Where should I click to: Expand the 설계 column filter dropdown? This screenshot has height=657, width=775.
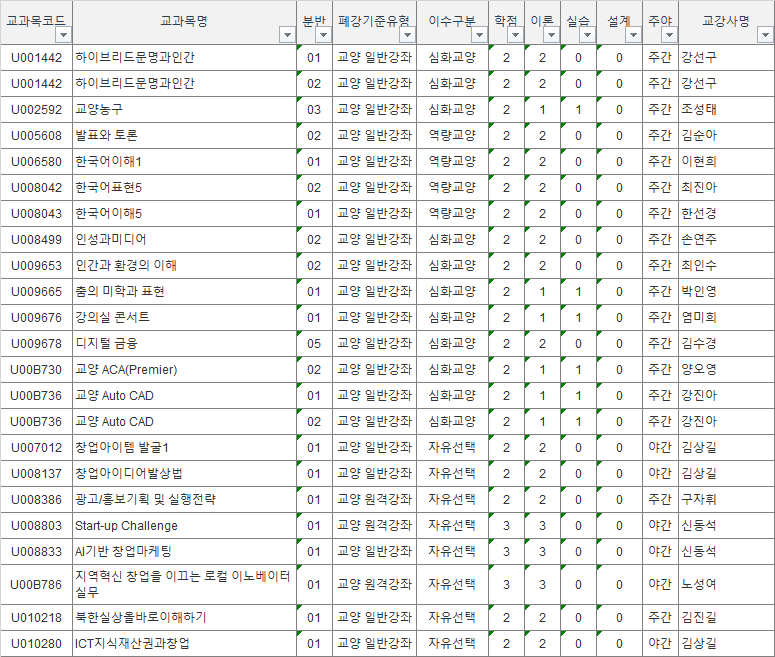(632, 35)
